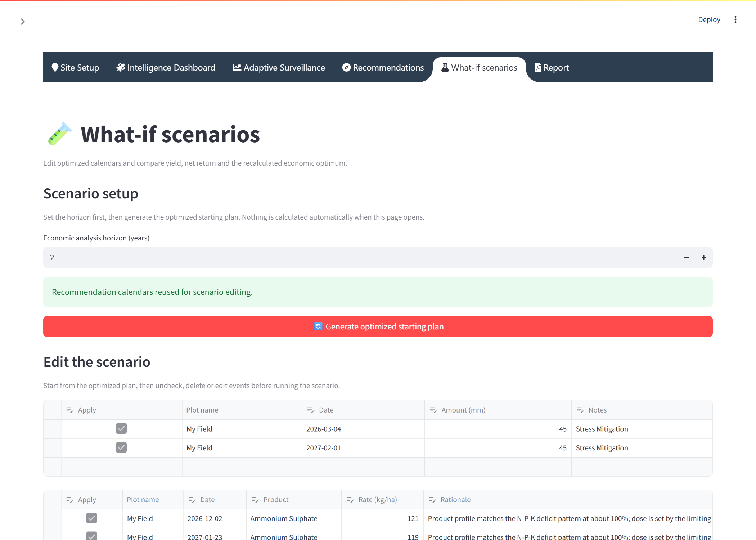Viewport: 756px width, 540px height.
Task: Switch to the Site Setup tab
Action: pyautogui.click(x=75, y=67)
